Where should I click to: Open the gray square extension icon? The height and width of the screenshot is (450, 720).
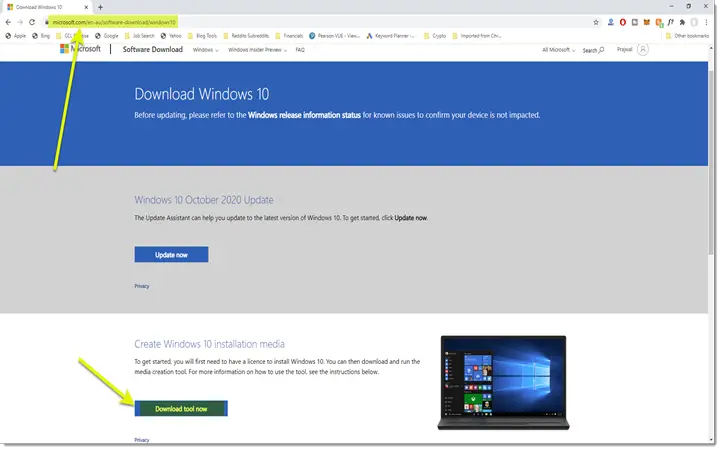tap(635, 22)
